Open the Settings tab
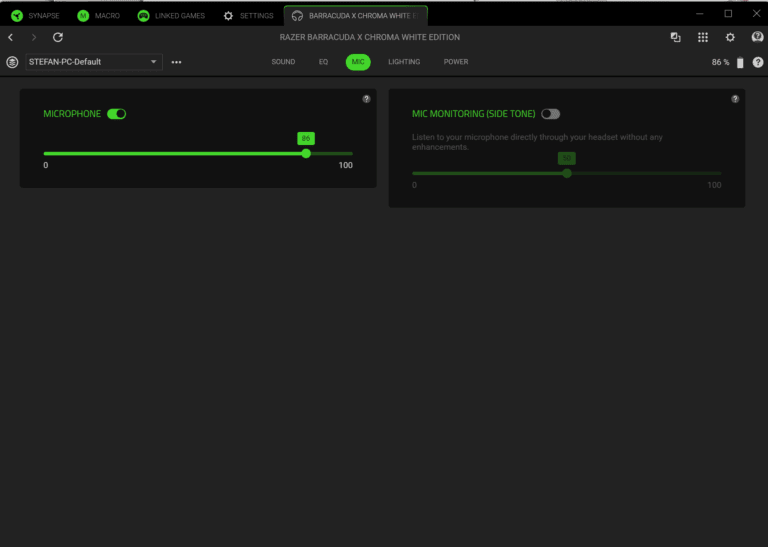This screenshot has height=547, width=768. [x=248, y=16]
